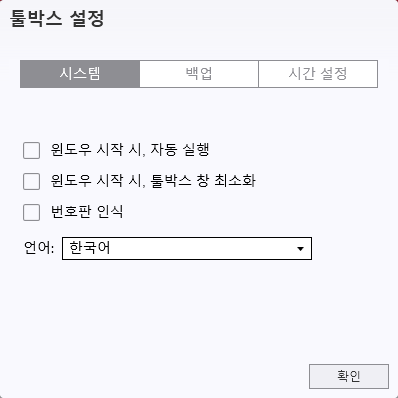The image size is (398, 398).
Task: Show backup options via the 백업 tab
Action: [199, 74]
